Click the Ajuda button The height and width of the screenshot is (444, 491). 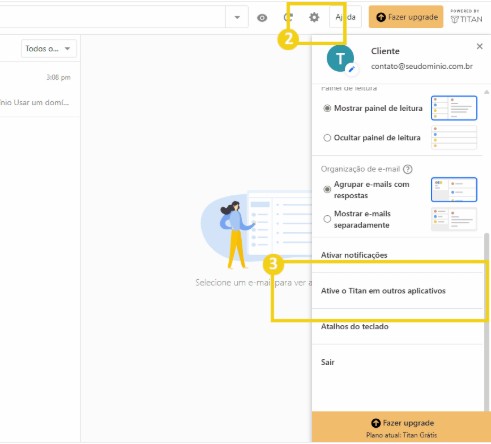coord(345,17)
